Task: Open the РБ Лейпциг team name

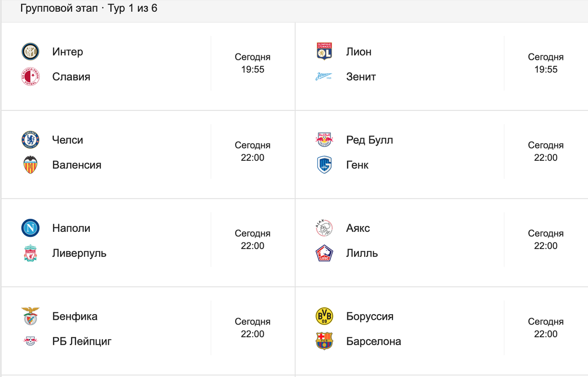Action: pyautogui.click(x=82, y=341)
